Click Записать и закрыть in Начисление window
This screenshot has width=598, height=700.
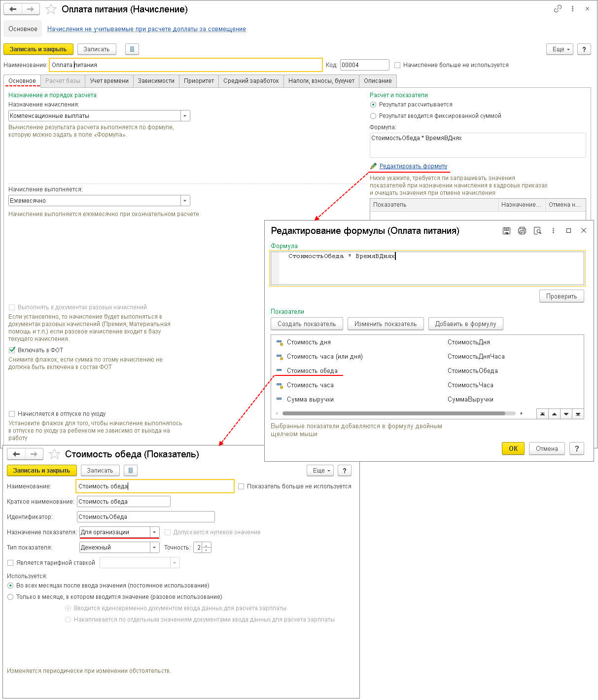click(38, 49)
